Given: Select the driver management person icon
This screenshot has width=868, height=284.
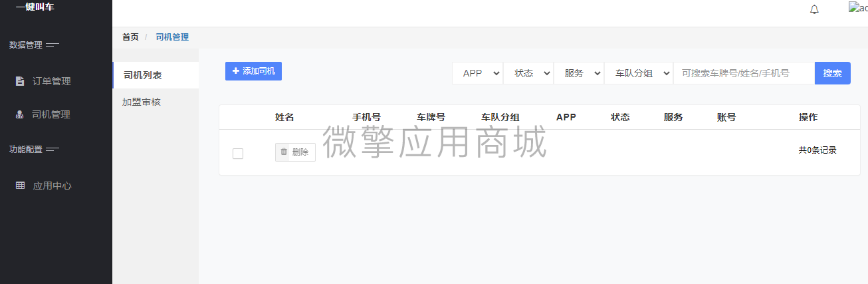Looking at the screenshot, I should (x=20, y=114).
